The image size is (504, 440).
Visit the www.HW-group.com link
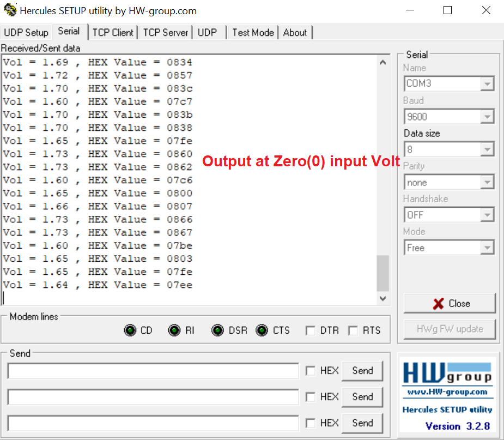pos(447,392)
